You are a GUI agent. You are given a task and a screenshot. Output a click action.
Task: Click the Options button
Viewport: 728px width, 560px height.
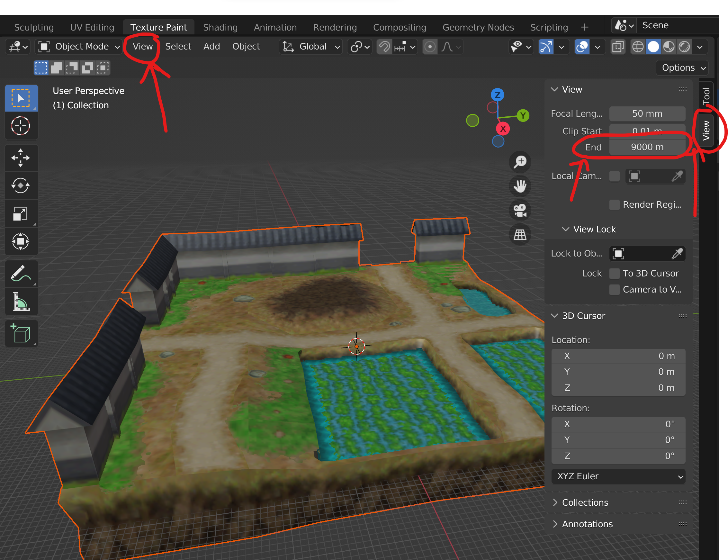(x=681, y=68)
